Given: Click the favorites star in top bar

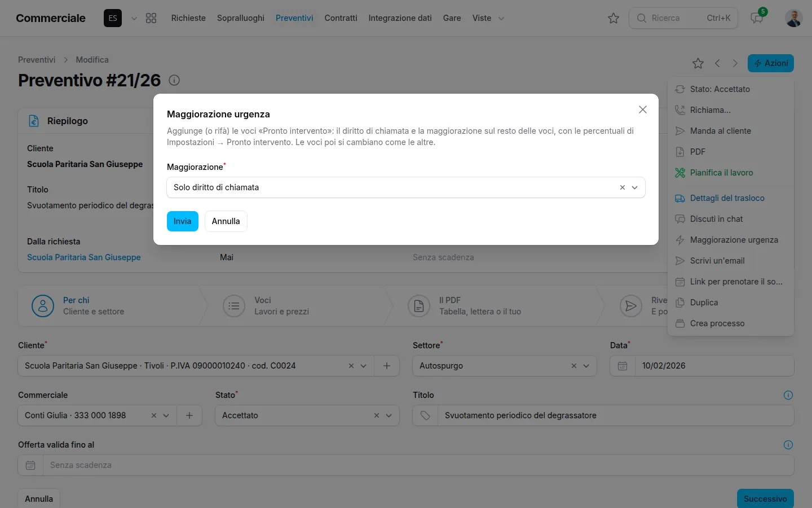Looking at the screenshot, I should point(614,18).
